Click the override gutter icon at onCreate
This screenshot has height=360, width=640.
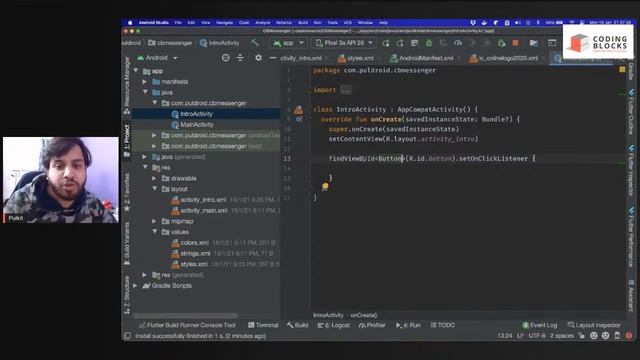point(299,119)
